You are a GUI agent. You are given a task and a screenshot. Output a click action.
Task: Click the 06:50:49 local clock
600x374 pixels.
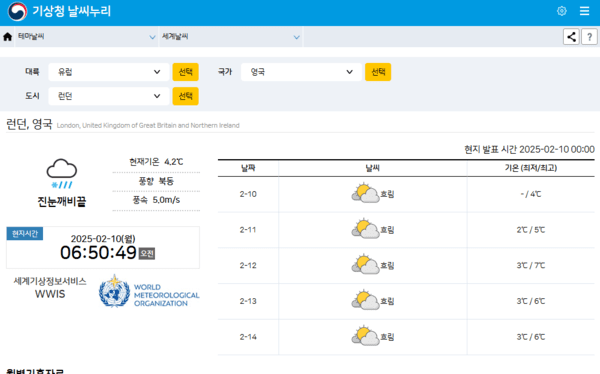pos(98,253)
